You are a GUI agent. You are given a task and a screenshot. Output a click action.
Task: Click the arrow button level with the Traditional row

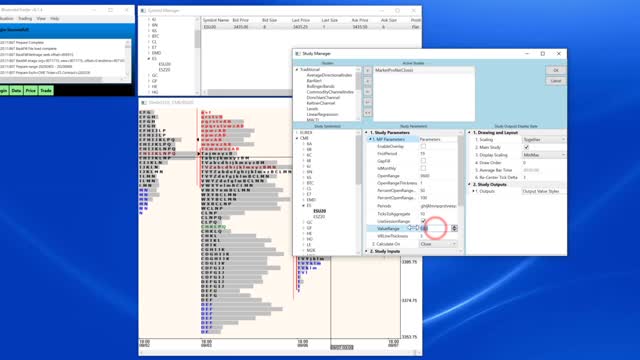[367, 71]
